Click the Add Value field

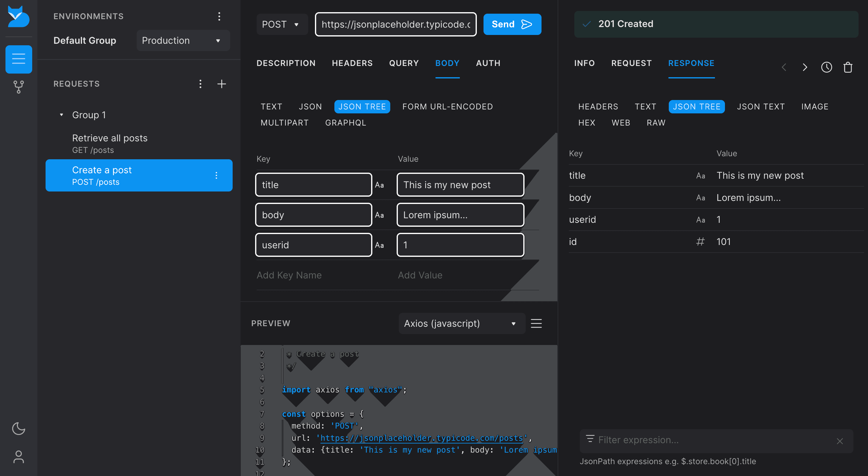[x=460, y=275]
